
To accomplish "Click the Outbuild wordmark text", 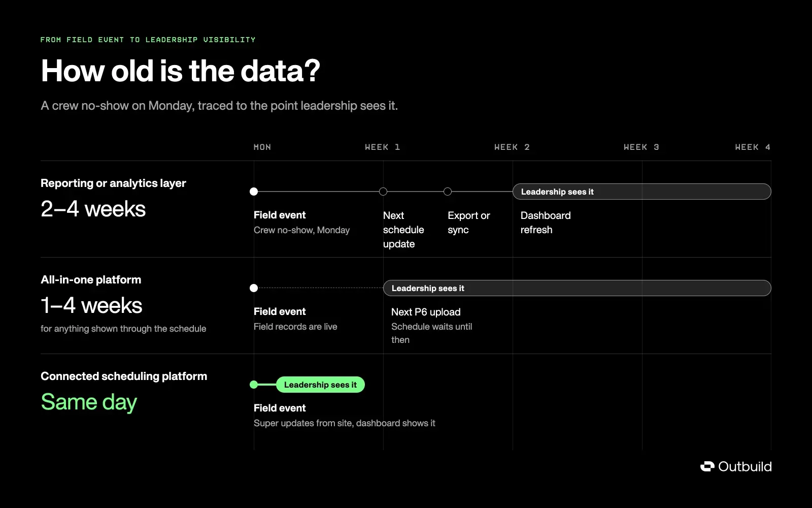I will click(745, 466).
